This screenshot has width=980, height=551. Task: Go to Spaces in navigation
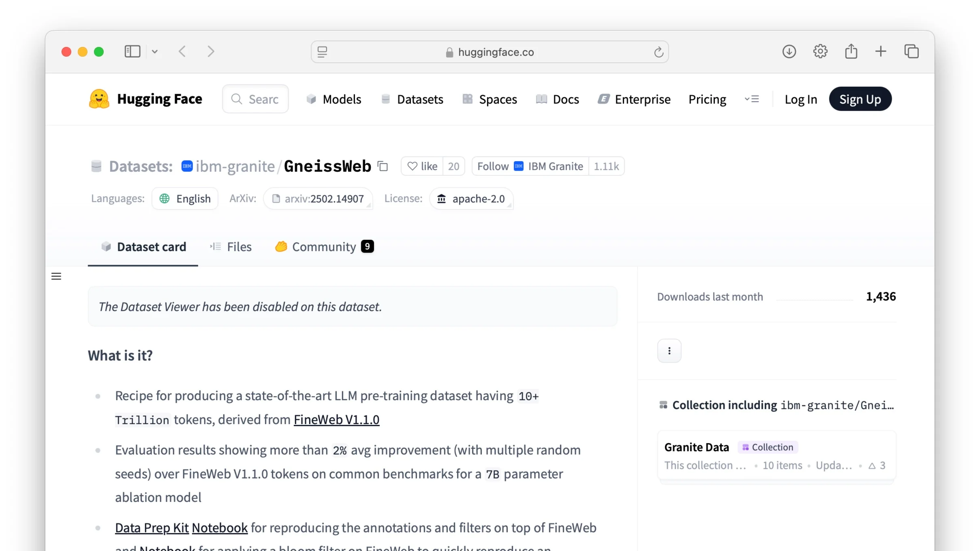click(490, 99)
